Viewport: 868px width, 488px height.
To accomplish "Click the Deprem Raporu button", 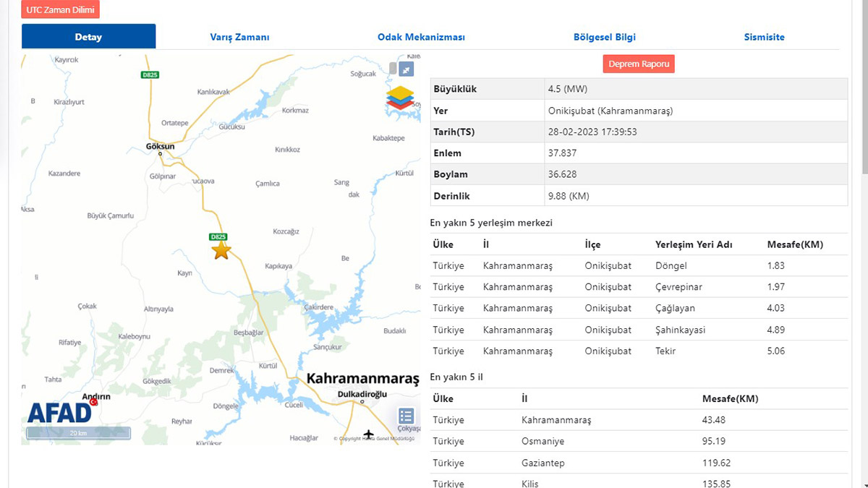I will [639, 64].
